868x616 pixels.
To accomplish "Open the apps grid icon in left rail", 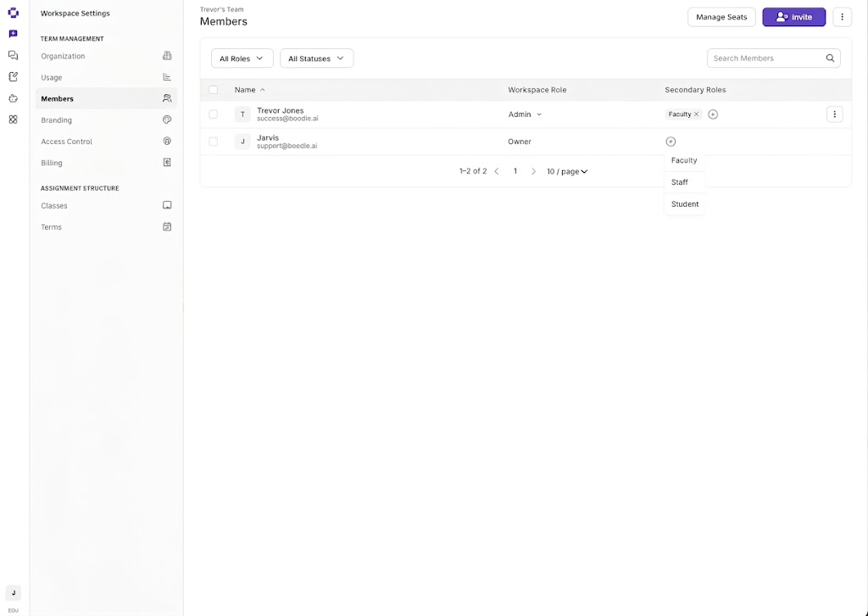I will click(x=14, y=119).
